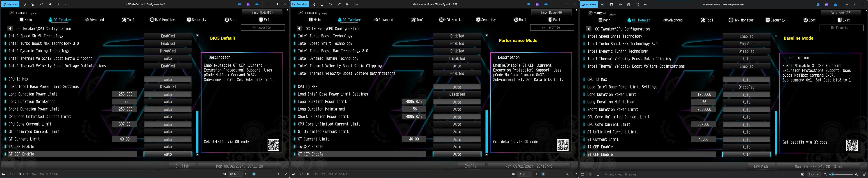The image size is (868, 178).
Task: Zoom in using the magnifier in Baseline Mode window
Action: [856, 174]
